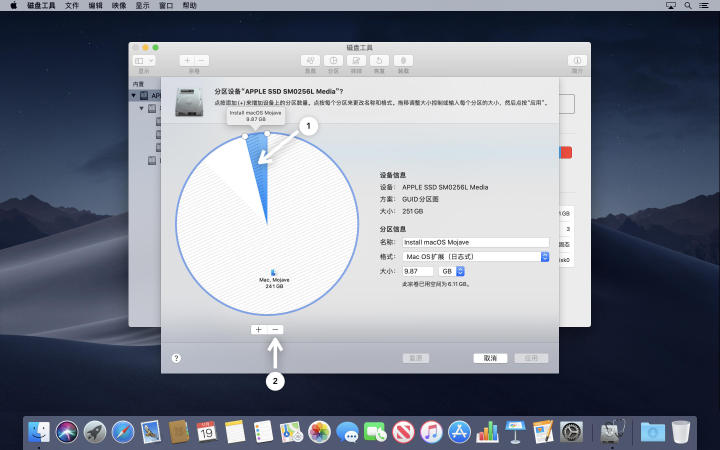Open the Trash in the Dock
The image size is (720, 450).
click(x=681, y=432)
